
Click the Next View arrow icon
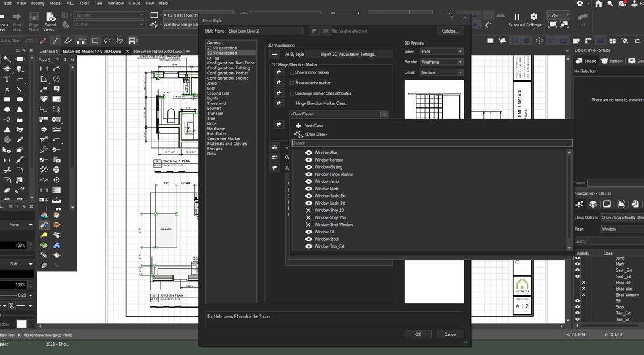[x=17, y=17]
